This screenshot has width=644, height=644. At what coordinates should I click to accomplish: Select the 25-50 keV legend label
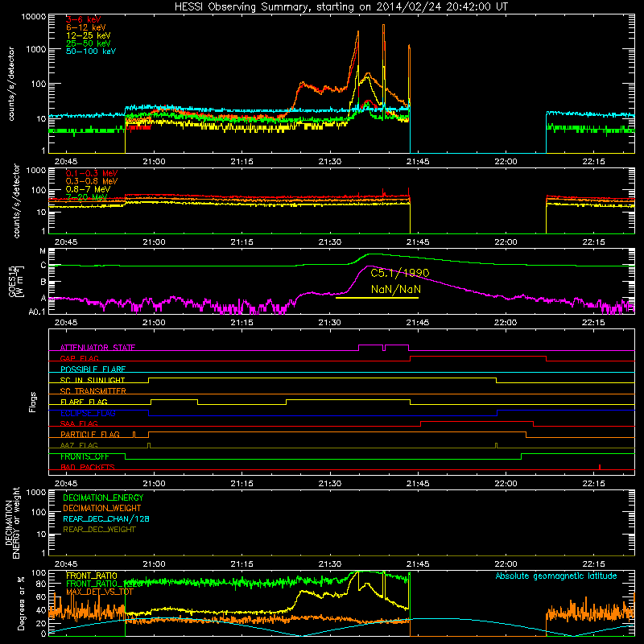pos(89,43)
